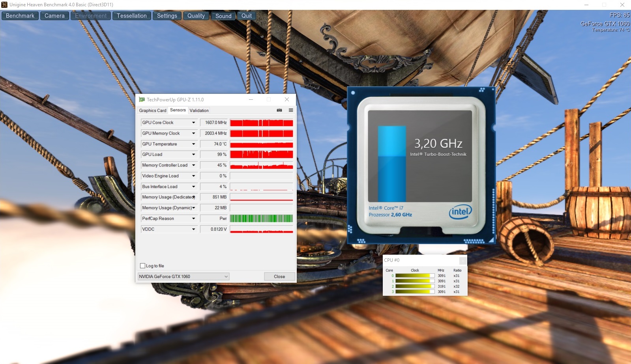The image size is (631, 364).
Task: Click the Prozessor 2,60 GHz label
Action: coord(390,215)
